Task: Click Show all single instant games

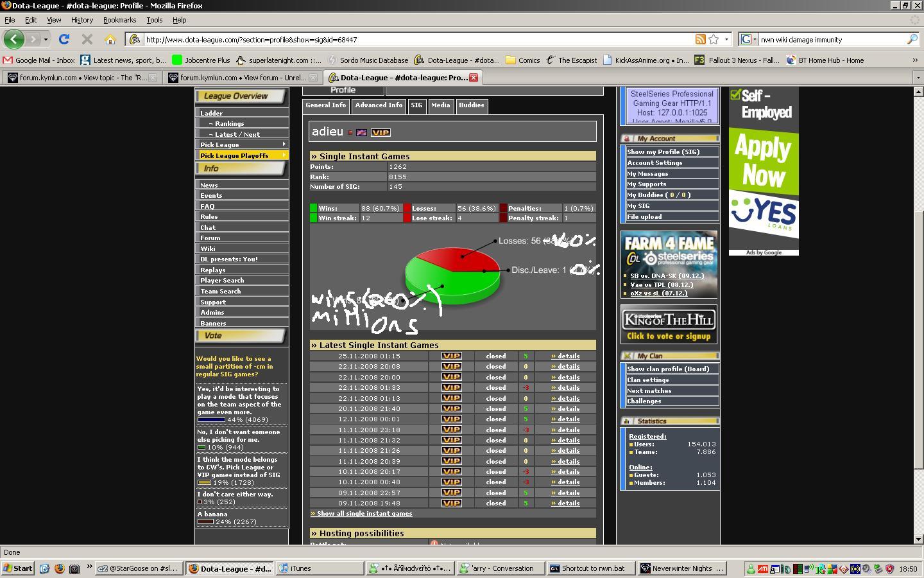Action: pos(362,514)
